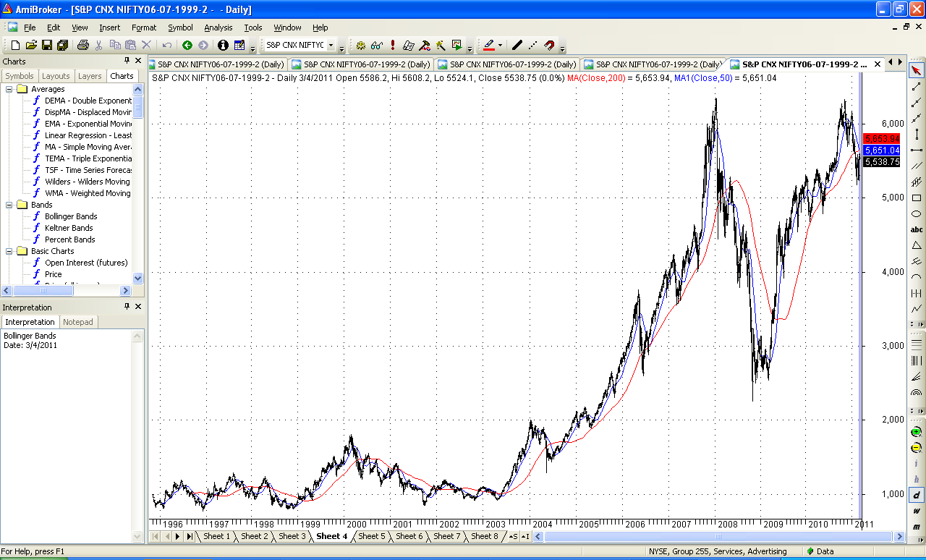Click the glasses Explore icon
This screenshot has width=926, height=560.
(376, 45)
